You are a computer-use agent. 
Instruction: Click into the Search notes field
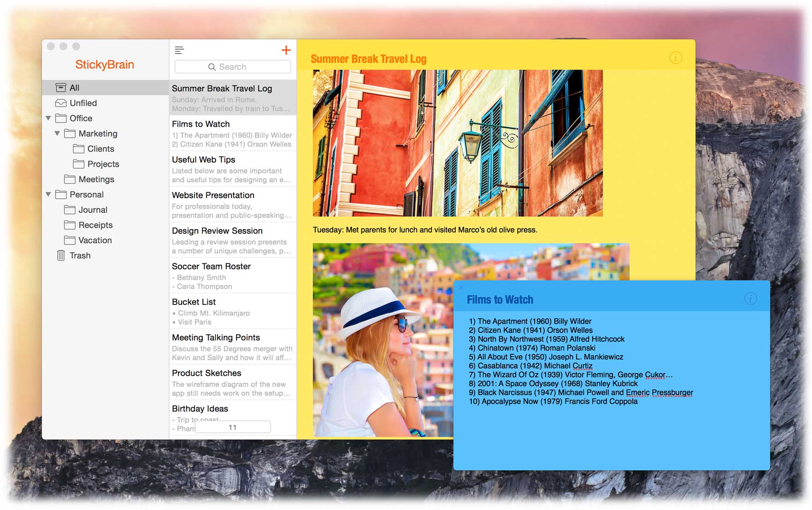(x=233, y=67)
